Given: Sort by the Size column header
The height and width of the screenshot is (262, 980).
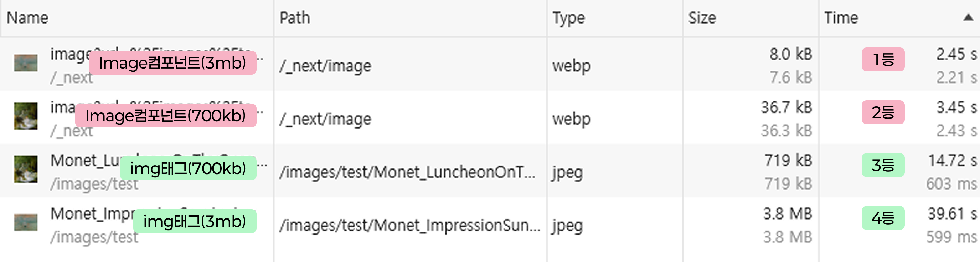Looking at the screenshot, I should (x=702, y=18).
